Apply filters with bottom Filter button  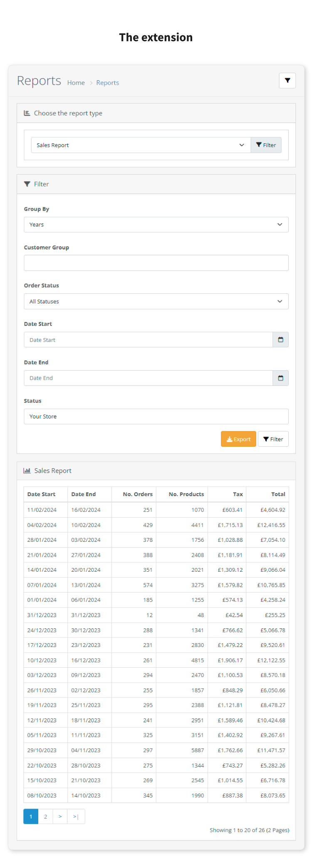coord(273,439)
